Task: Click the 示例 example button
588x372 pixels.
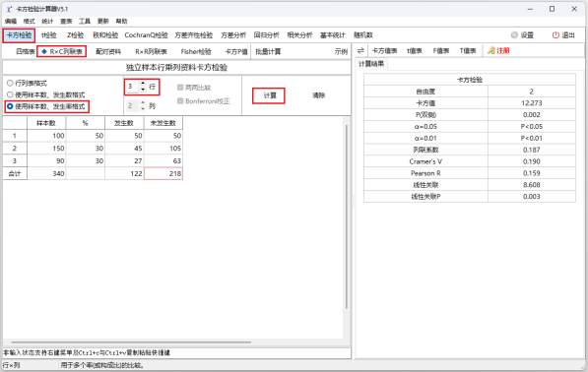Action: 341,51
